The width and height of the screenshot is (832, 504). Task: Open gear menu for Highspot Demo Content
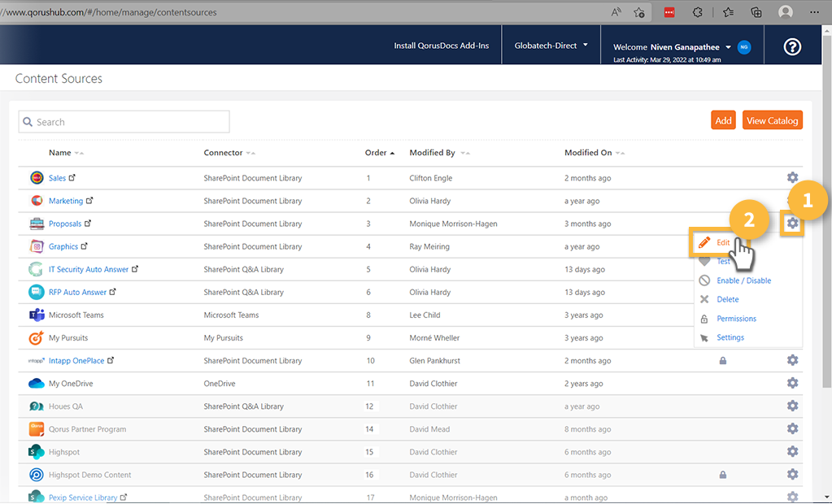pyautogui.click(x=792, y=474)
